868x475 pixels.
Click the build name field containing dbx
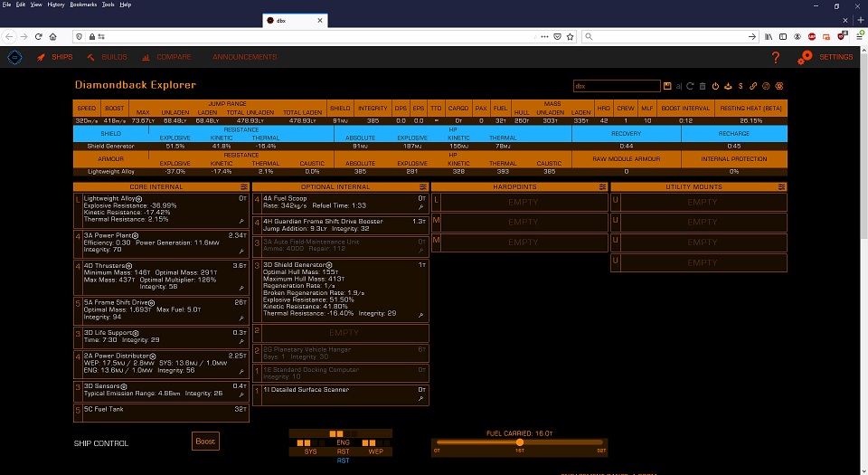[617, 86]
